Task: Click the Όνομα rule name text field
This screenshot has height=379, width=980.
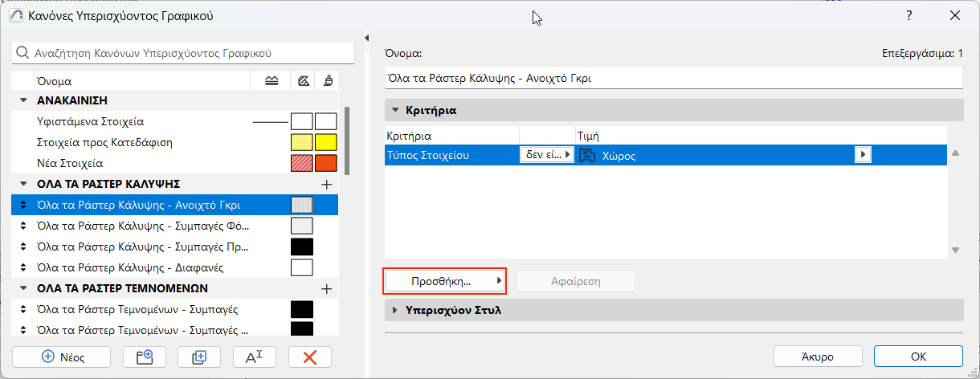Action: click(673, 79)
